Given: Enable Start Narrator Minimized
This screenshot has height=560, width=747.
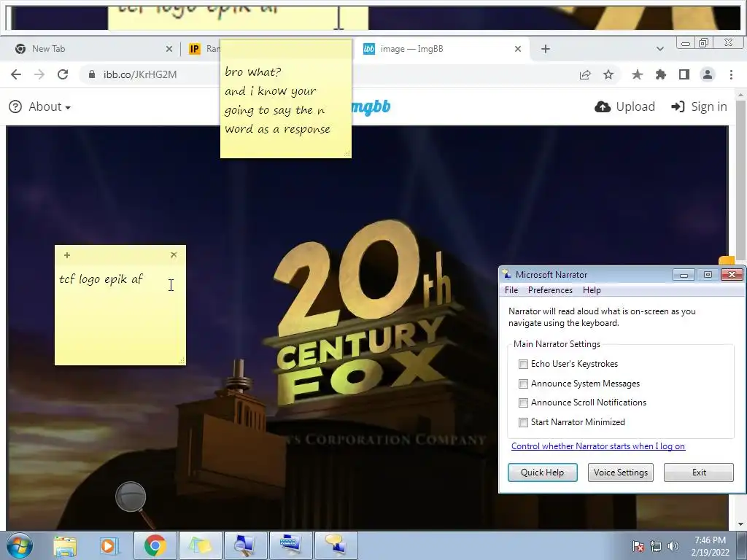Looking at the screenshot, I should coord(523,422).
